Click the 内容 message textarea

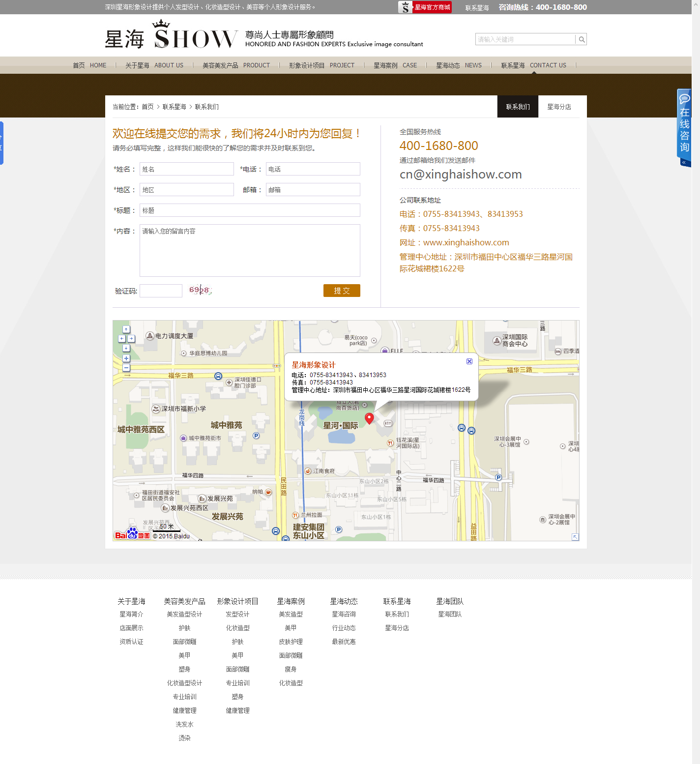click(250, 250)
